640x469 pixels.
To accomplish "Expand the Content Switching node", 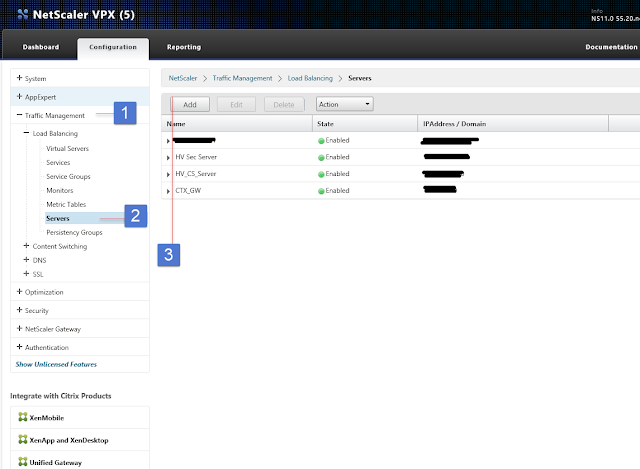I will coord(27,246).
